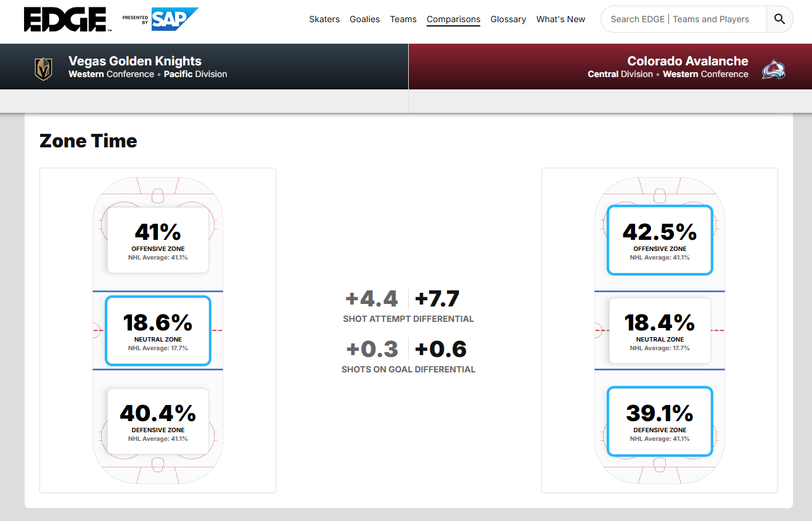Viewport: 812px width, 521px height.
Task: Select the Comparisons tab
Action: tap(453, 19)
